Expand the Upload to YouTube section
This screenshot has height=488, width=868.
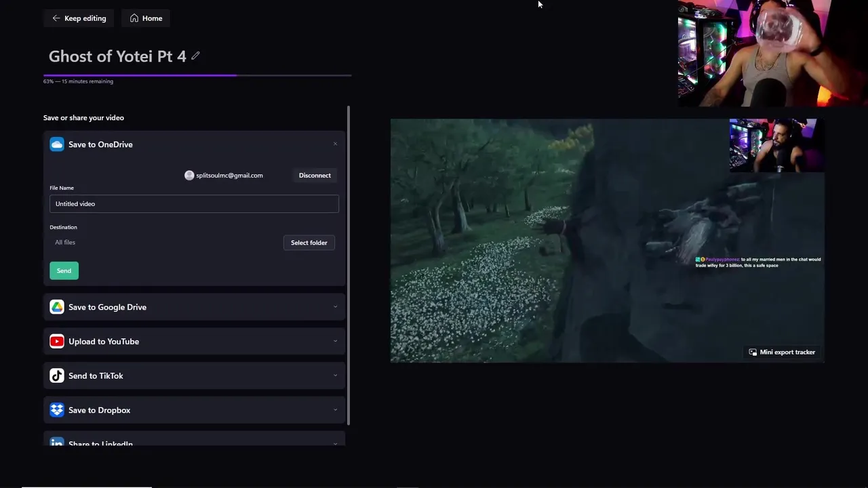pyautogui.click(x=335, y=341)
